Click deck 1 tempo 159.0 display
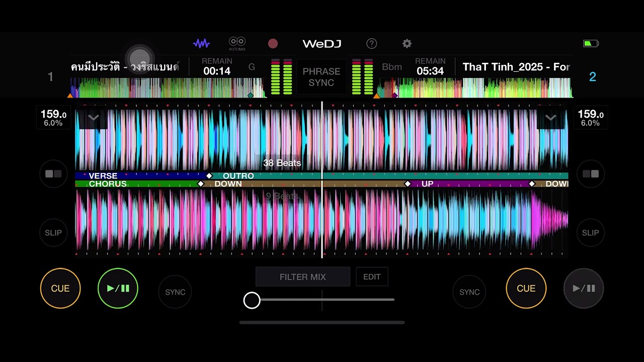The image size is (644, 362). pos(53,118)
